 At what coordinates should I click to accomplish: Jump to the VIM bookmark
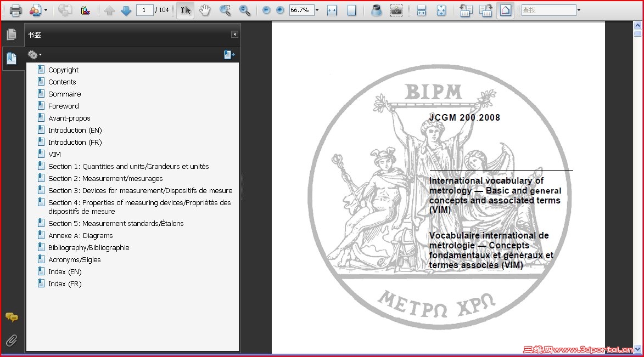point(54,154)
